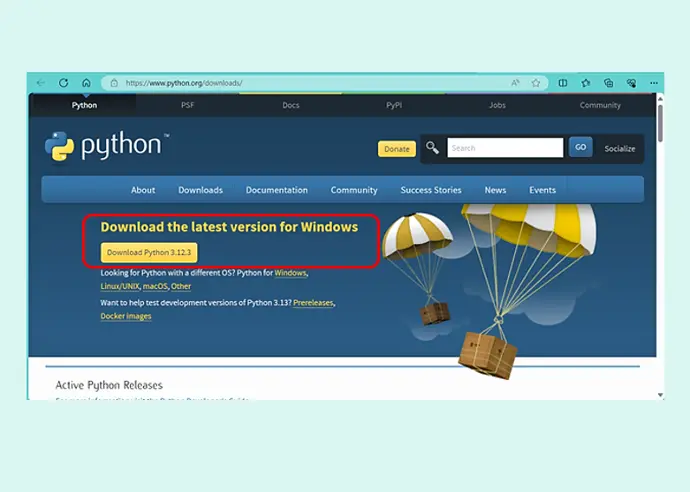Reload the page with refresh icon
The image size is (690, 492).
pos(64,83)
